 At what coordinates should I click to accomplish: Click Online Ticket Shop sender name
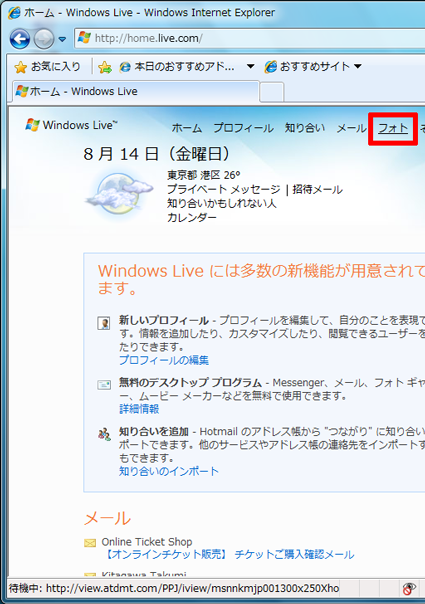pyautogui.click(x=147, y=542)
